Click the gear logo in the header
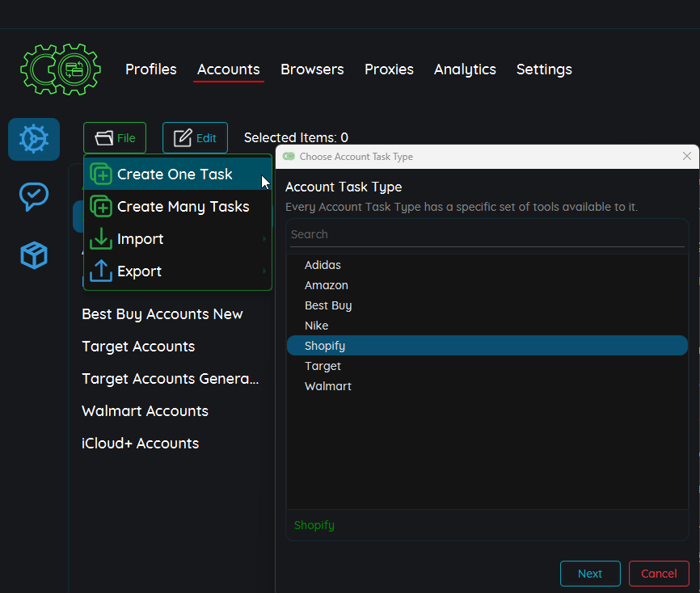700x593 pixels. point(61,70)
